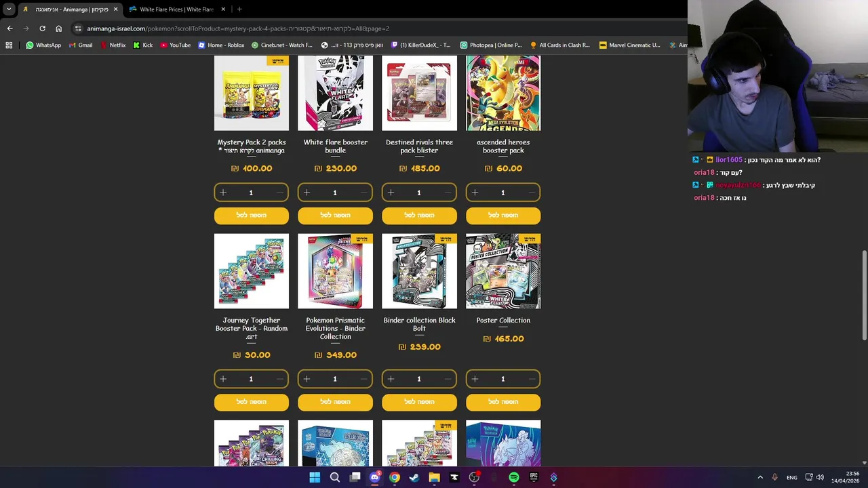Open the site information icon in address bar
Screen dimensions: 868x488
(78, 28)
